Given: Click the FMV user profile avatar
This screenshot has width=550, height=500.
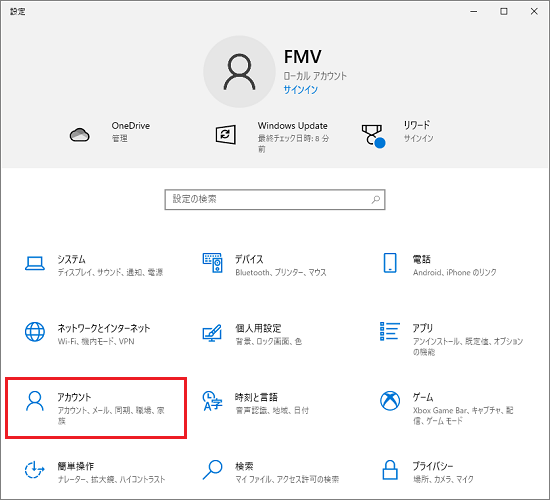Looking at the screenshot, I should 240,72.
